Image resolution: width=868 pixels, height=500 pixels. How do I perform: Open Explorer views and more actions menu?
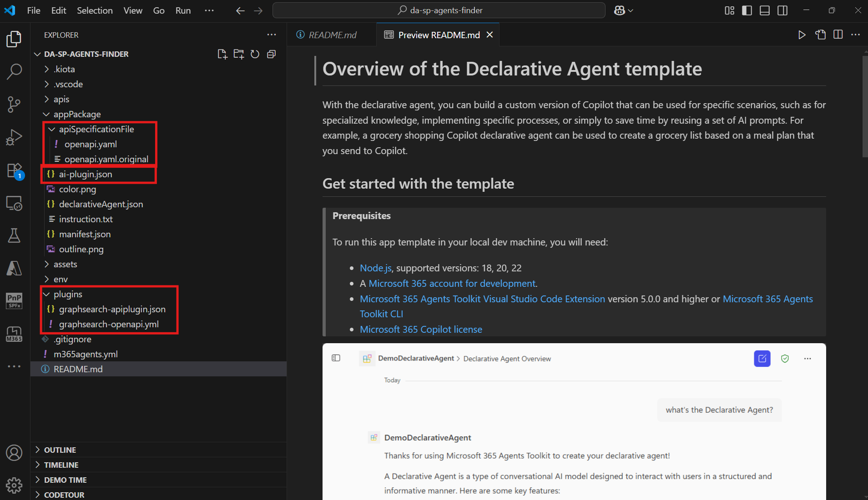tap(272, 35)
